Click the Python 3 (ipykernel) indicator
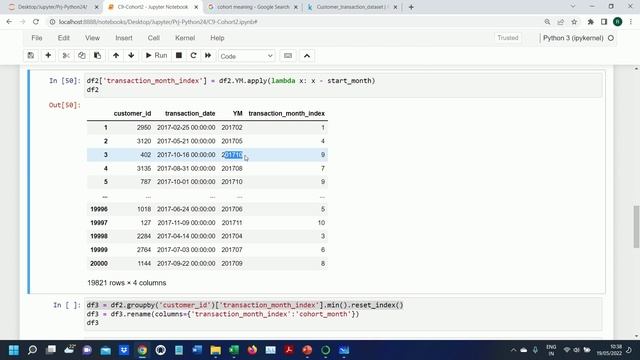 [573, 38]
